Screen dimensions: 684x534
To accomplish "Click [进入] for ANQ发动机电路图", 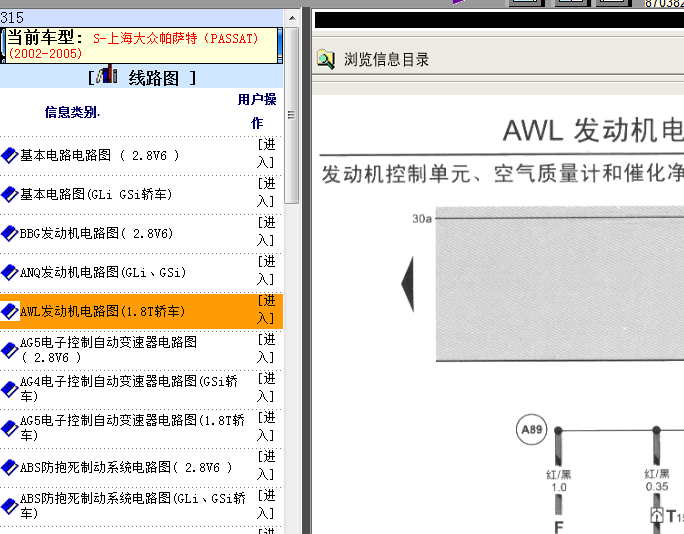I will pos(266,270).
